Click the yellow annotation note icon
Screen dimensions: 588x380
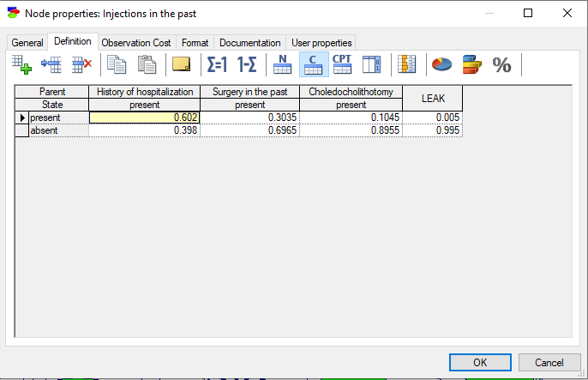182,64
